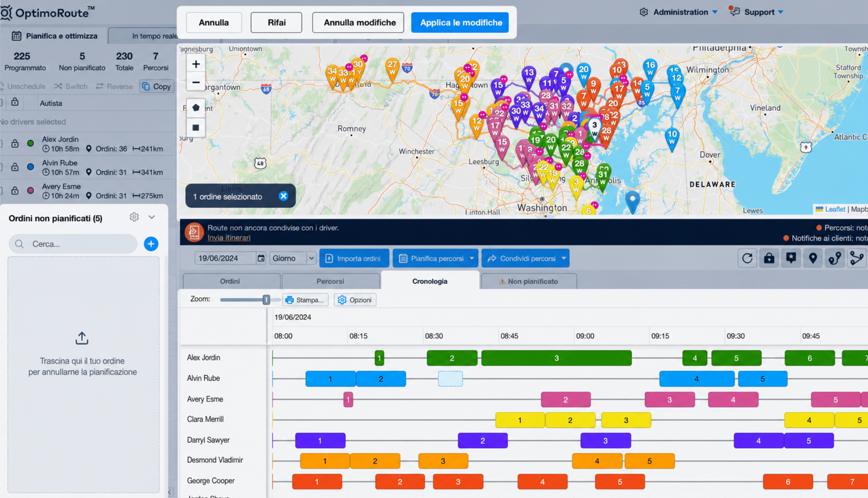
Task: Apply changes with Applica le modifiche
Action: 460,22
